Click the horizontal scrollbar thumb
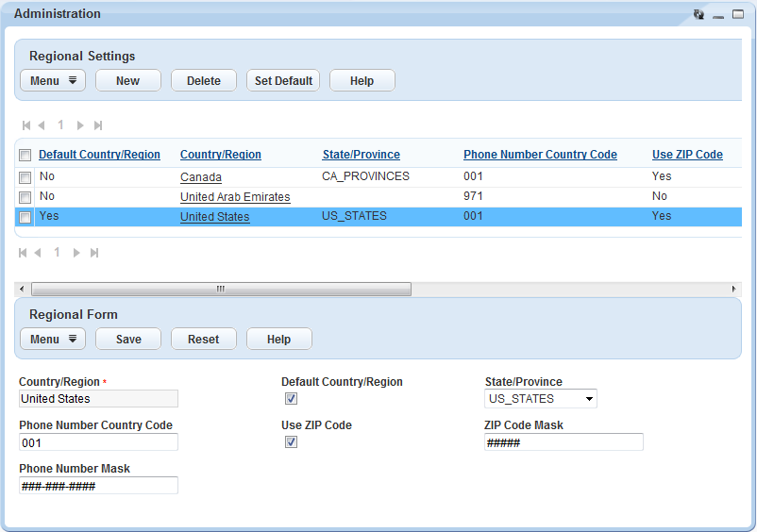 pyautogui.click(x=221, y=289)
